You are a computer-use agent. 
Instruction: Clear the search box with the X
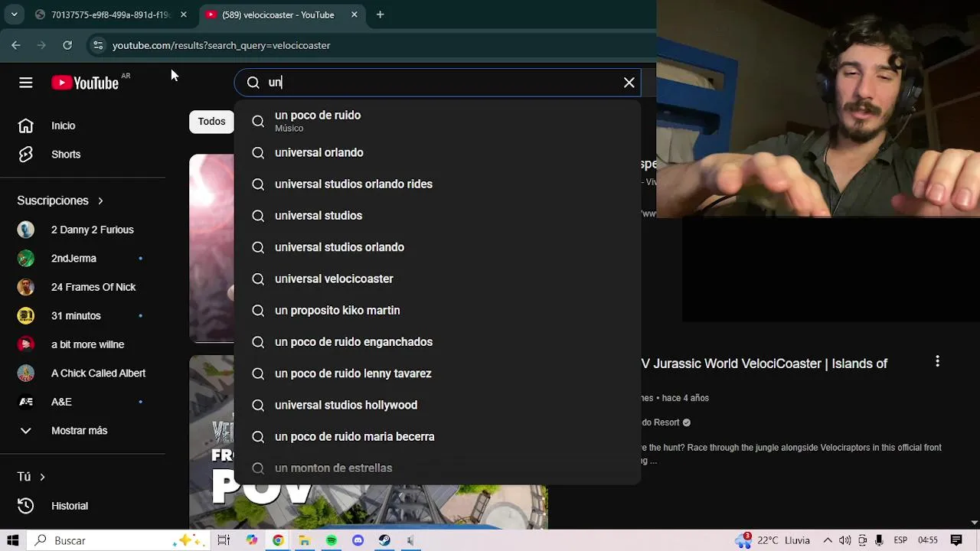pyautogui.click(x=629, y=83)
